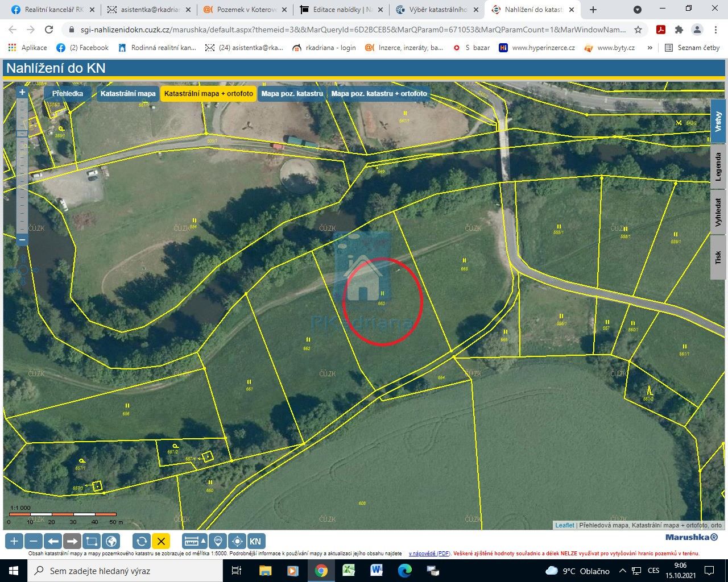Go to previous map view arrow

pos(53,541)
